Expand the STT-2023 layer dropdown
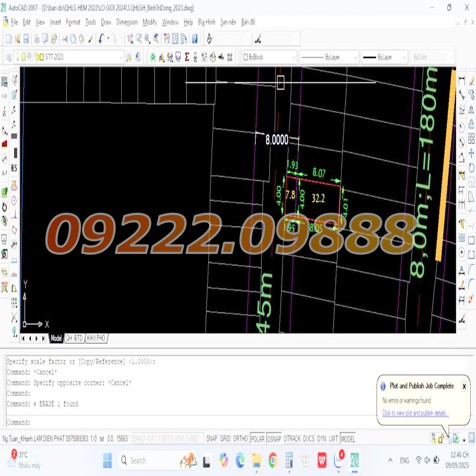The width and height of the screenshot is (476, 476). click(121, 57)
